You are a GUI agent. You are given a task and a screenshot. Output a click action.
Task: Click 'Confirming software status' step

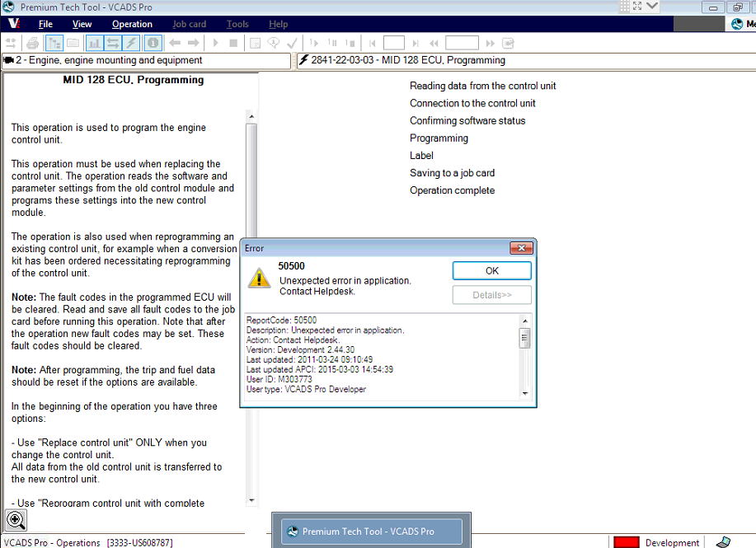[x=467, y=120]
